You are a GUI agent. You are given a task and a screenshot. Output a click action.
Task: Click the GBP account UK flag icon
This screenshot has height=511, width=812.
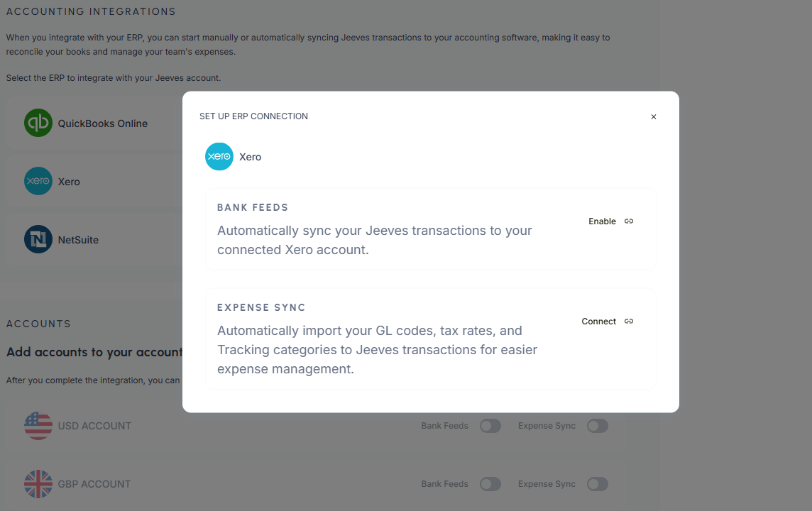(x=38, y=484)
